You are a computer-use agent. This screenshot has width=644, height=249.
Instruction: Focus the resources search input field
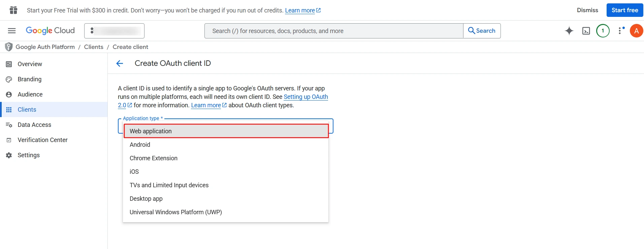pos(334,31)
